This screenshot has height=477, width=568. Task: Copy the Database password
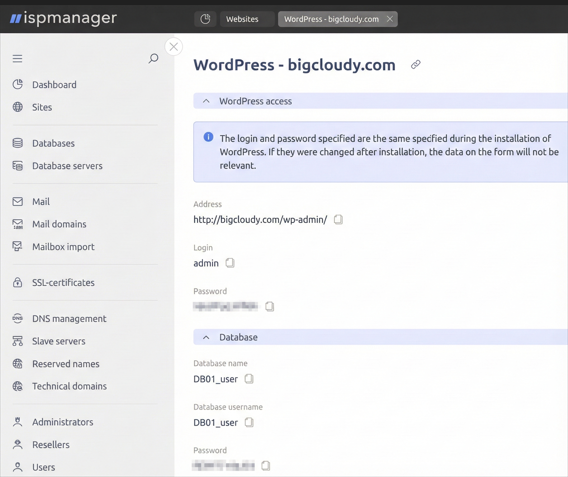pos(266,466)
